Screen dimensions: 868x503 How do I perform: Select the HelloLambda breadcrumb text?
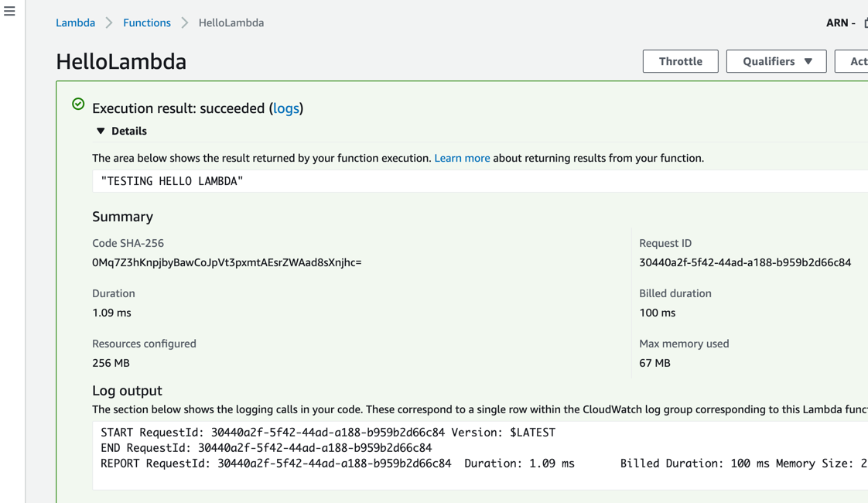click(231, 22)
